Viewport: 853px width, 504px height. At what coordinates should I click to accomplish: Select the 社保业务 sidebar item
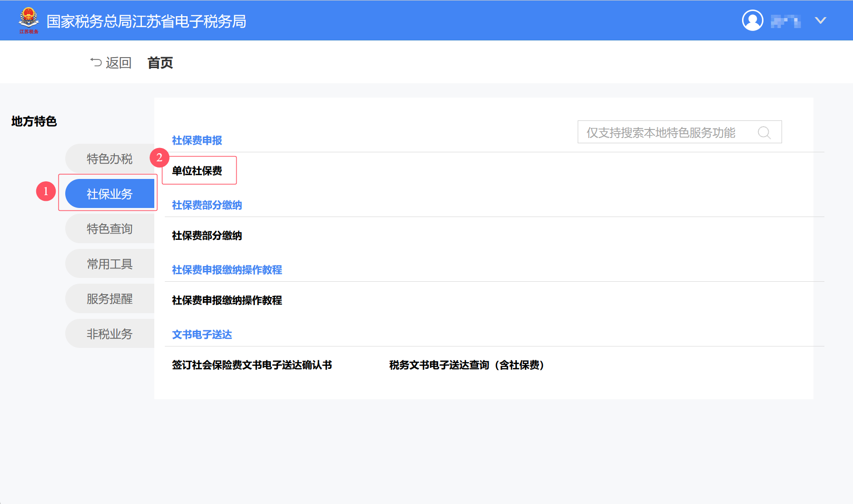pos(109,193)
